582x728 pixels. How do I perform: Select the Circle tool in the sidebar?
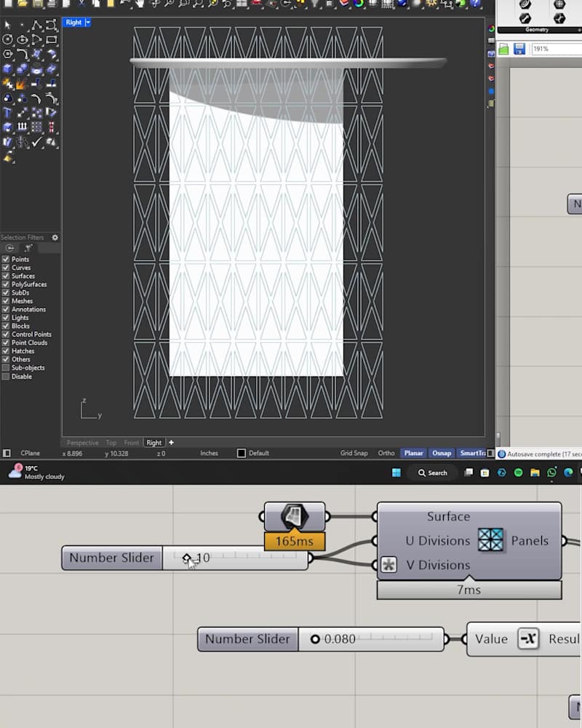pos(7,40)
